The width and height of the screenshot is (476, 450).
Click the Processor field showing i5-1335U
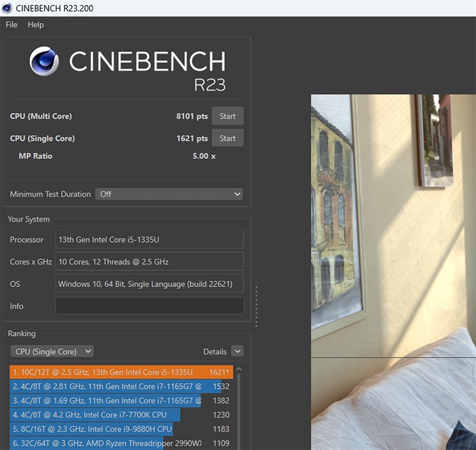pos(149,239)
